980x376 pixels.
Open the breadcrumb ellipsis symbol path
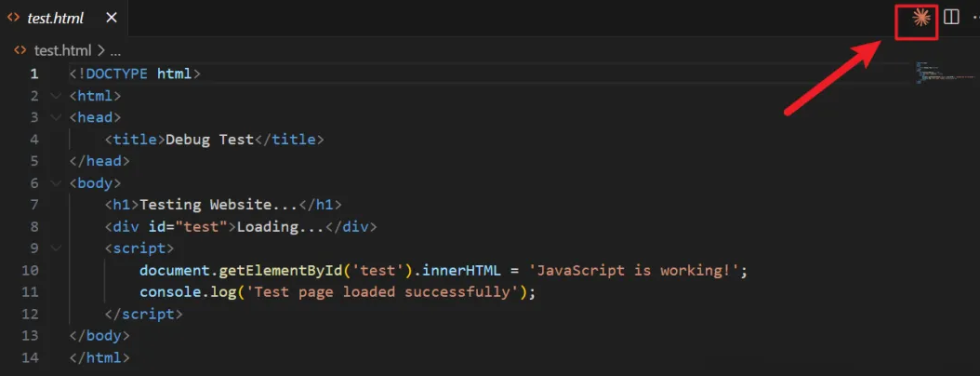pyautogui.click(x=115, y=51)
